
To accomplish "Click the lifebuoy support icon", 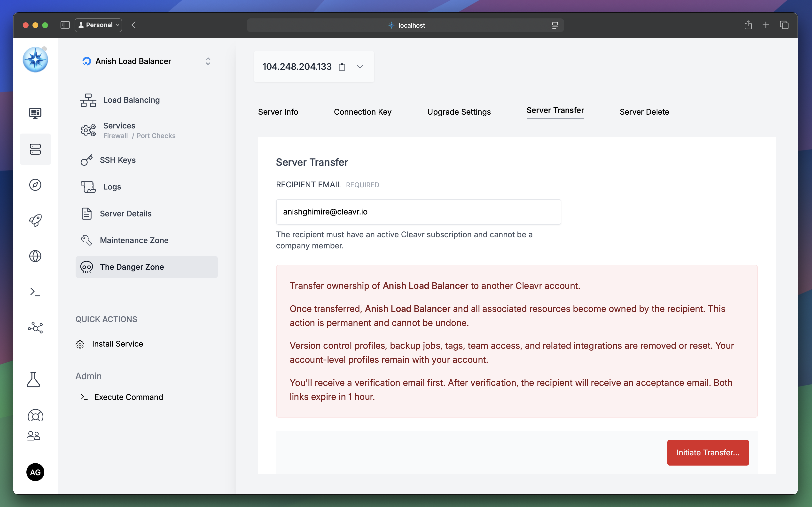I will pos(35,416).
